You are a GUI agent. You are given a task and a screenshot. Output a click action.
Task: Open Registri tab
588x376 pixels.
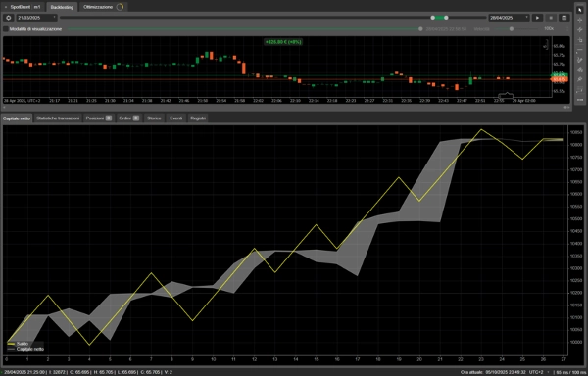tap(198, 117)
